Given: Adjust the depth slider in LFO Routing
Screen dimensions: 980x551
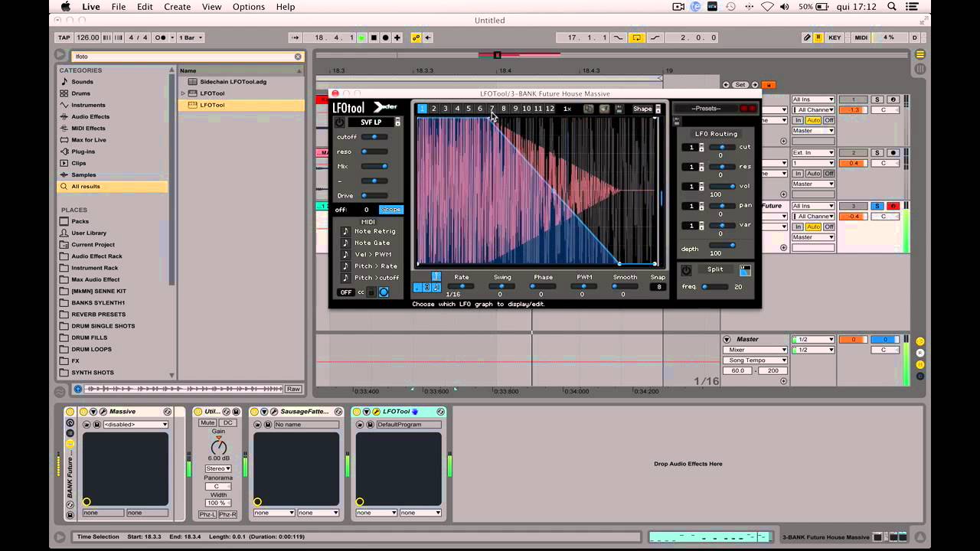Looking at the screenshot, I should click(722, 245).
